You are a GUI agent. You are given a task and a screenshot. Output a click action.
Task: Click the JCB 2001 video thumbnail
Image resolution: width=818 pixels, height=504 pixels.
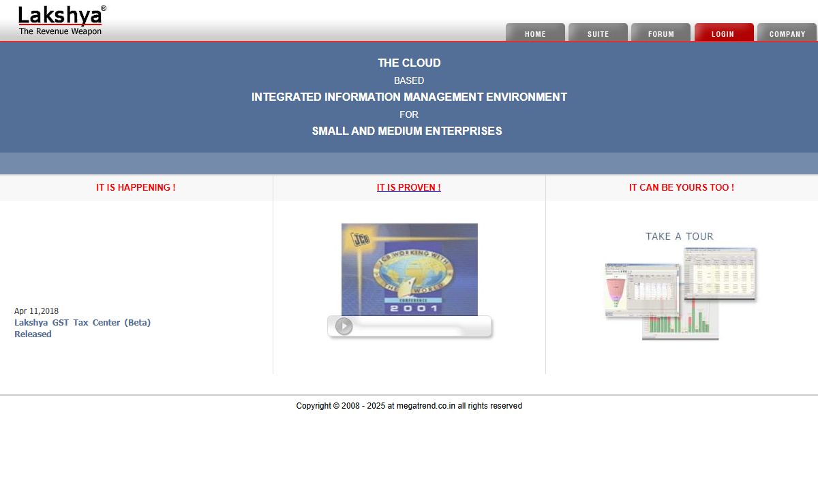click(410, 270)
